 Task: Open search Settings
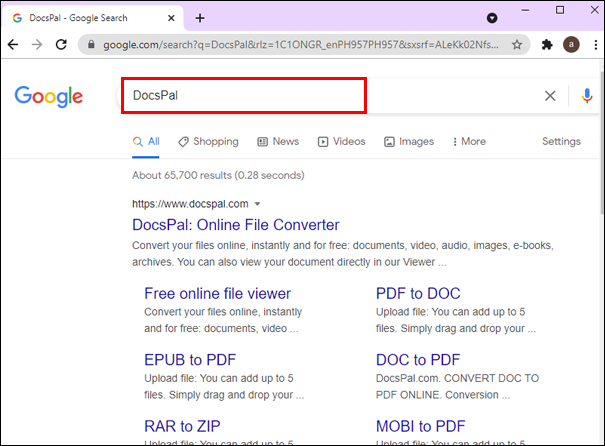(x=561, y=142)
